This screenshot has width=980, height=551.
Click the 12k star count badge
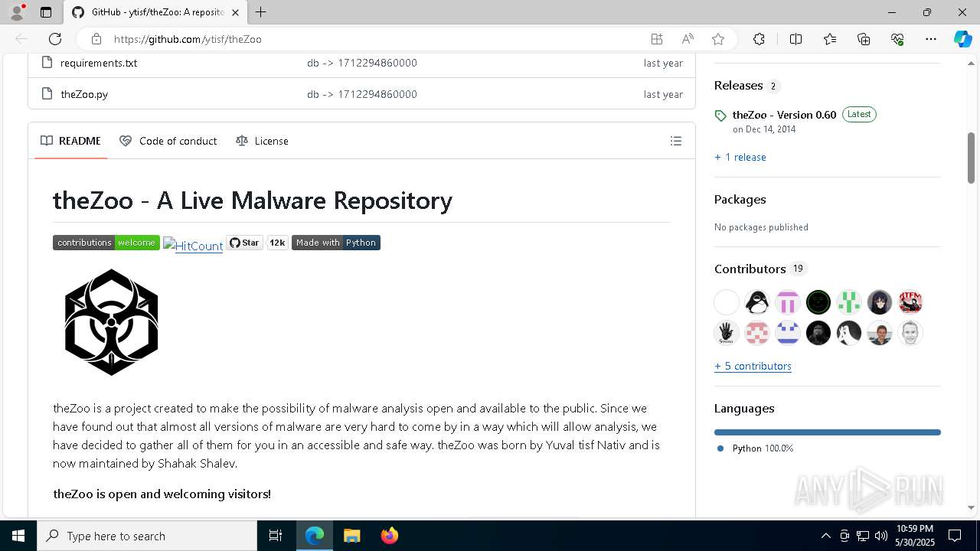[x=277, y=243]
